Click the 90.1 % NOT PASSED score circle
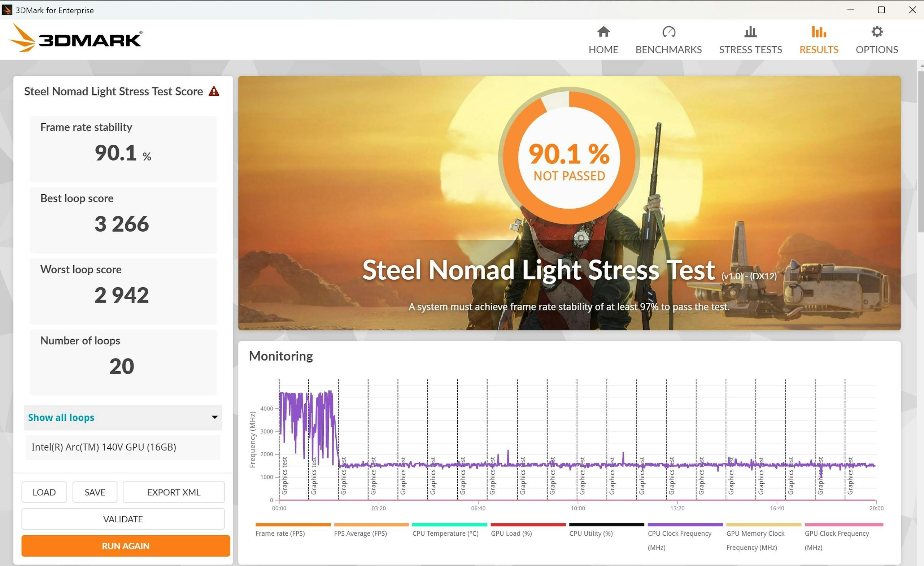924x566 pixels. click(x=569, y=158)
